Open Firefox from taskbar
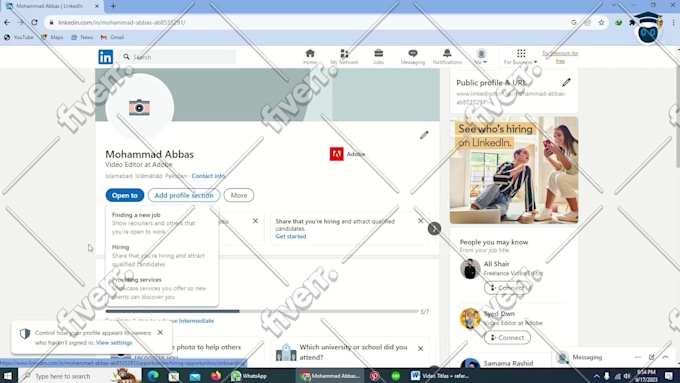Image resolution: width=680 pixels, height=383 pixels. tap(216, 376)
